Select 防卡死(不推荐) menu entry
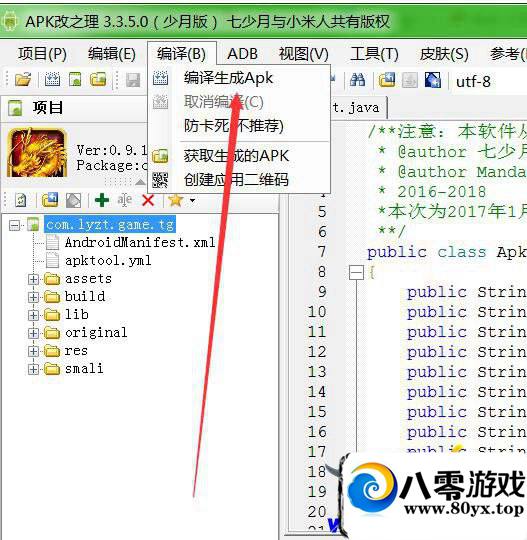The height and width of the screenshot is (540, 527). [239, 125]
